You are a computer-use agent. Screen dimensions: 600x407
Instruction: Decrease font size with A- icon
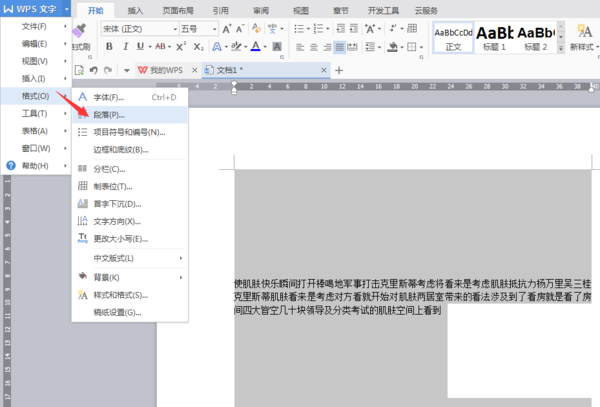coord(240,29)
